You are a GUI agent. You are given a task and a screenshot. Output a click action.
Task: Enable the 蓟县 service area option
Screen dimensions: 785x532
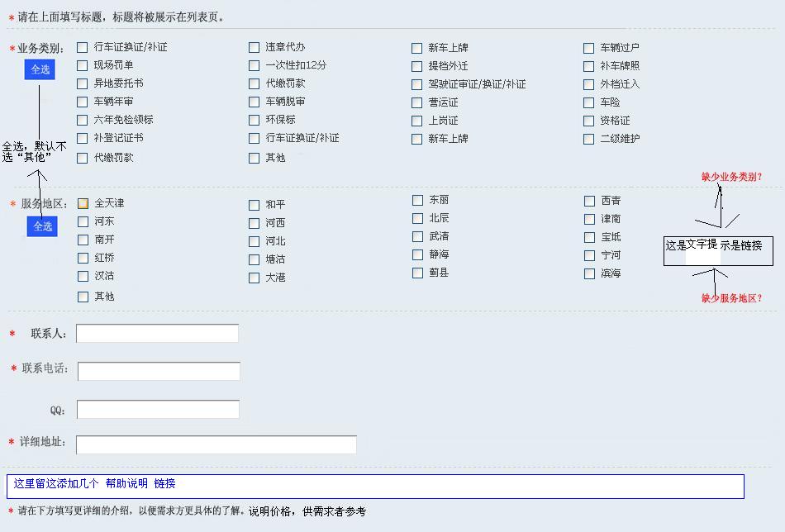[x=417, y=273]
